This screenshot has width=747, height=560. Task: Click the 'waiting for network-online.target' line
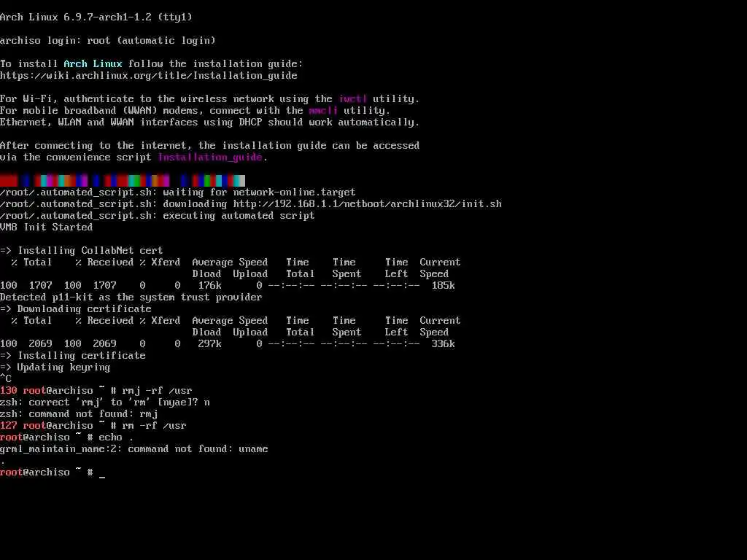click(x=178, y=192)
